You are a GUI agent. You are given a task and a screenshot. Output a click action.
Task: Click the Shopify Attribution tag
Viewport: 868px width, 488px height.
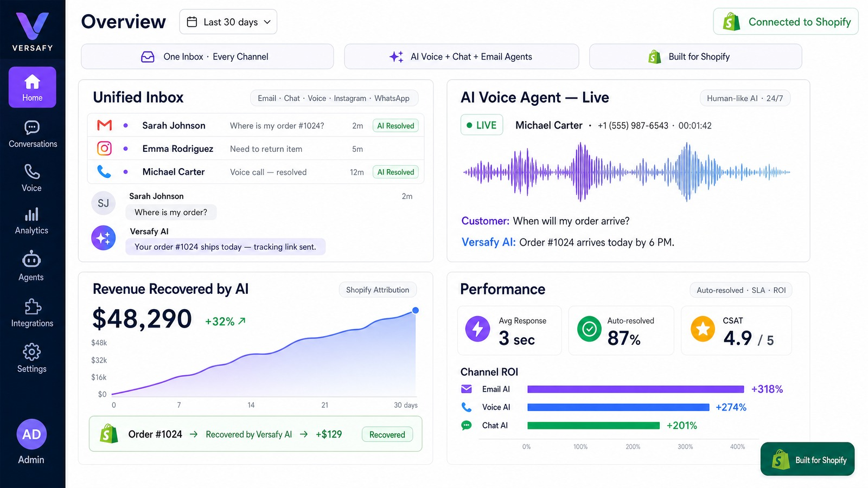click(378, 290)
